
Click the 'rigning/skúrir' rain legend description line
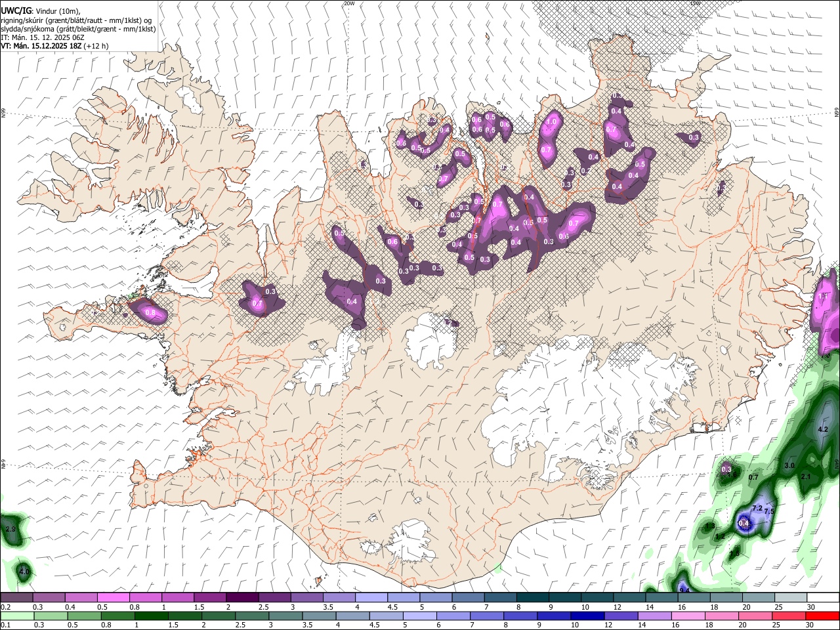[x=75, y=20]
